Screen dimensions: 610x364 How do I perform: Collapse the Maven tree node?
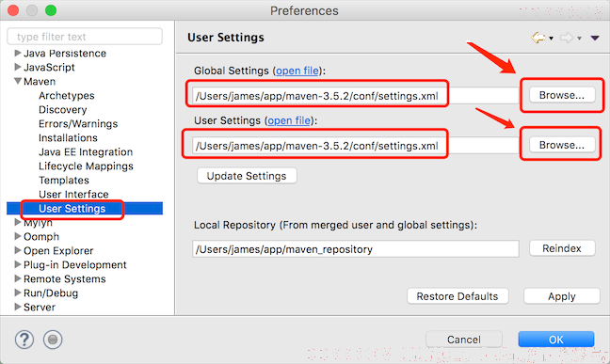pyautogui.click(x=18, y=81)
